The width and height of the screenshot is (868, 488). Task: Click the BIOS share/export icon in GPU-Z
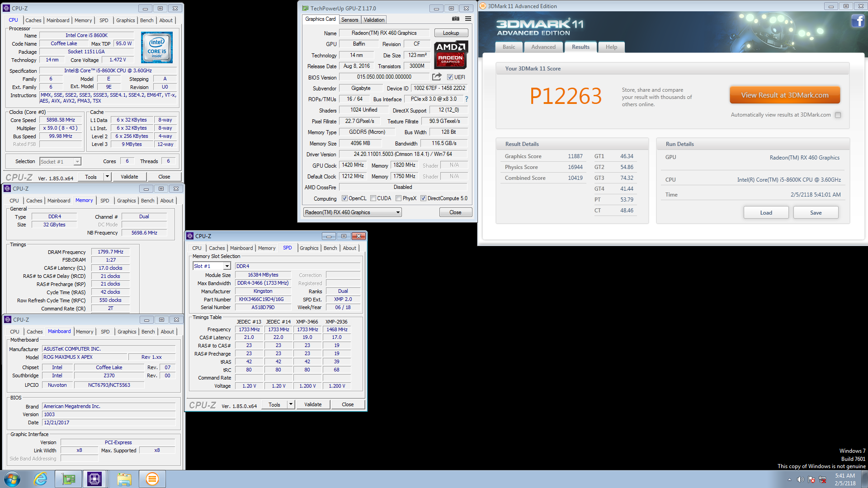click(x=437, y=77)
